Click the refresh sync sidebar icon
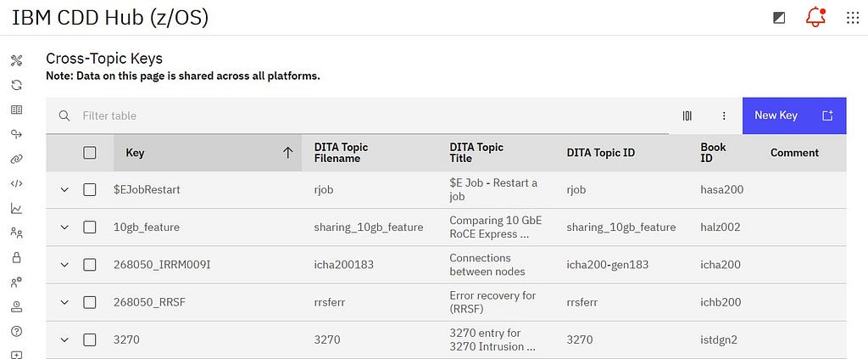 click(x=16, y=85)
